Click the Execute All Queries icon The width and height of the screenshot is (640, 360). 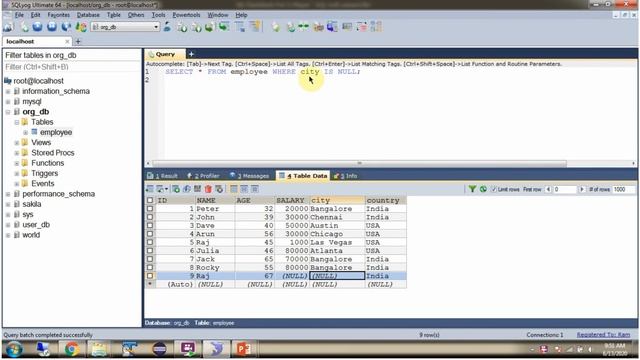[x=52, y=27]
